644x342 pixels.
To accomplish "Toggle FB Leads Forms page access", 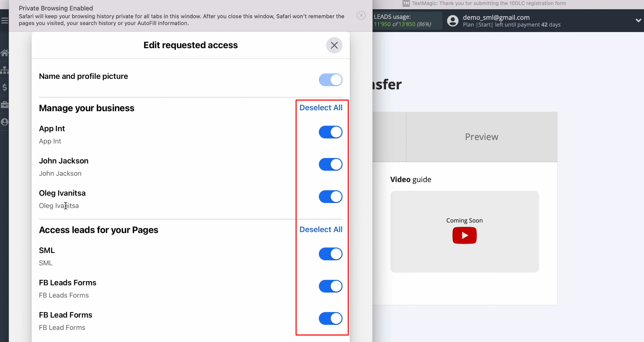I will [x=330, y=286].
